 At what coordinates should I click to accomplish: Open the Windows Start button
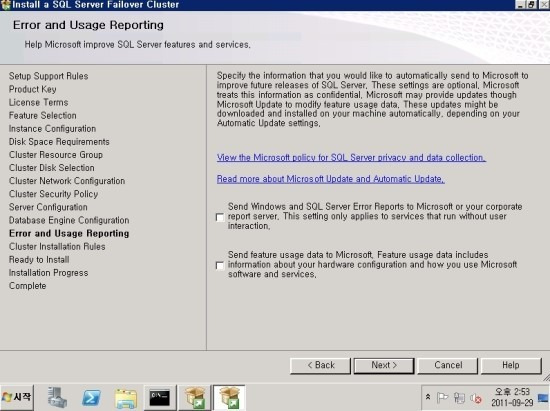tap(17, 397)
